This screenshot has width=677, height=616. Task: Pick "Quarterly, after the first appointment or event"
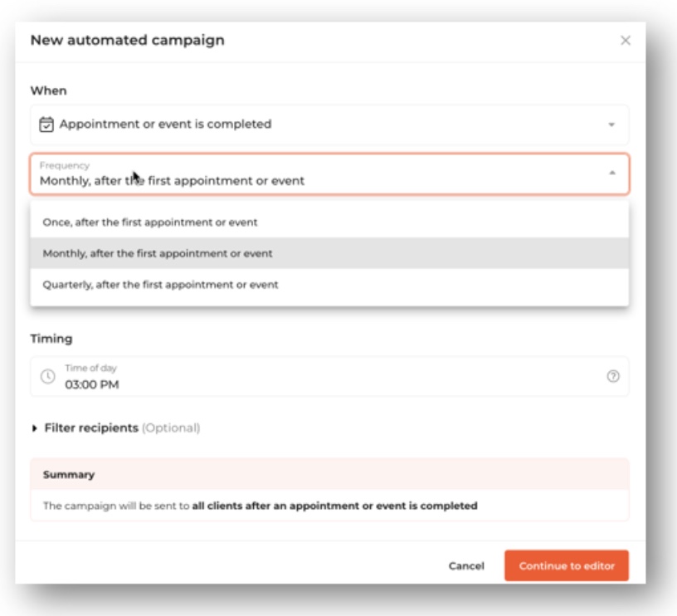coord(160,285)
